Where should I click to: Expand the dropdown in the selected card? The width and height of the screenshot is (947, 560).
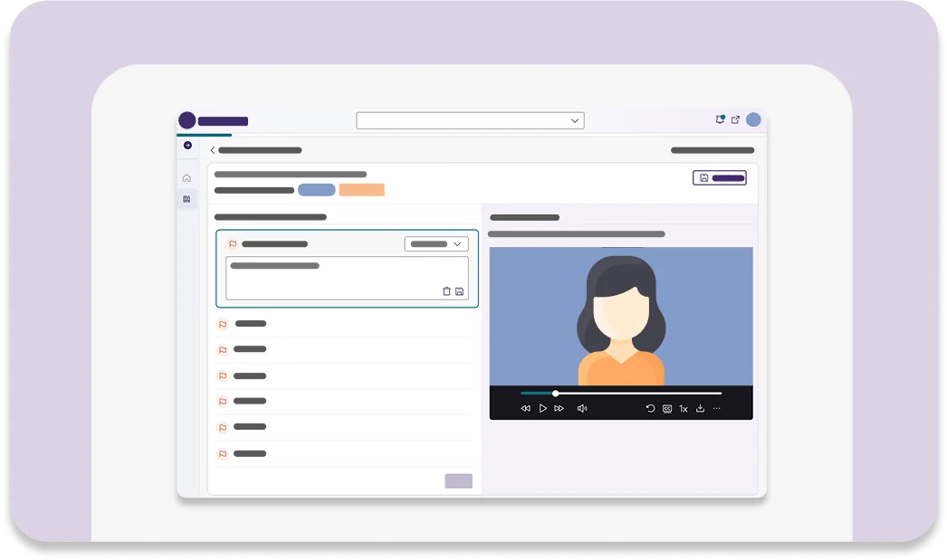436,243
